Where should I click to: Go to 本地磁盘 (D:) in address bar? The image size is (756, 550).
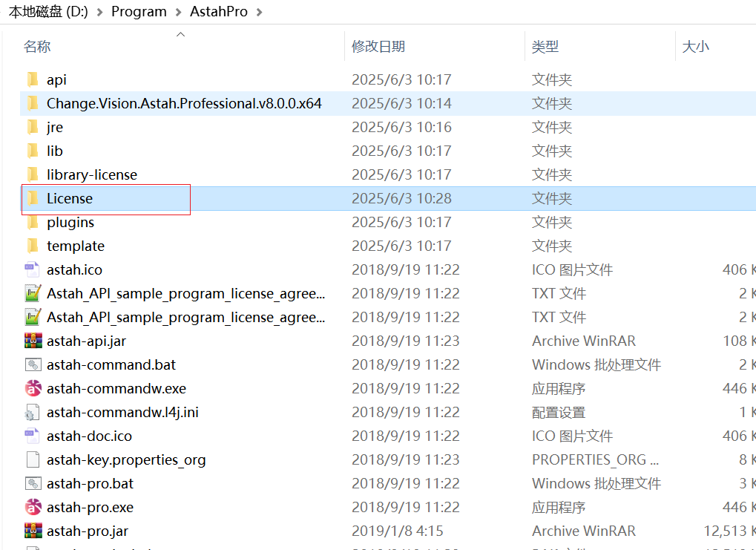tap(48, 12)
